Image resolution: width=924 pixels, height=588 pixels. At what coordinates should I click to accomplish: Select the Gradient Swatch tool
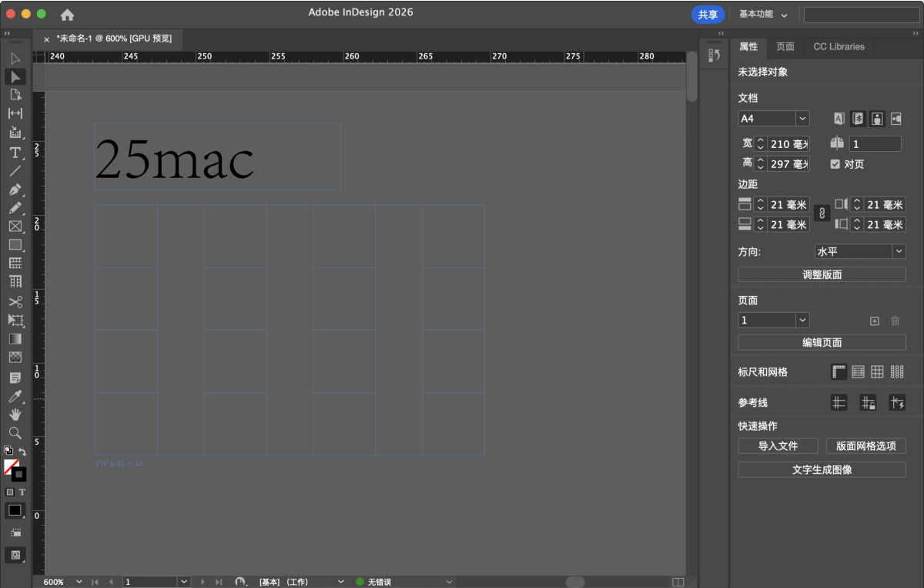[15, 339]
